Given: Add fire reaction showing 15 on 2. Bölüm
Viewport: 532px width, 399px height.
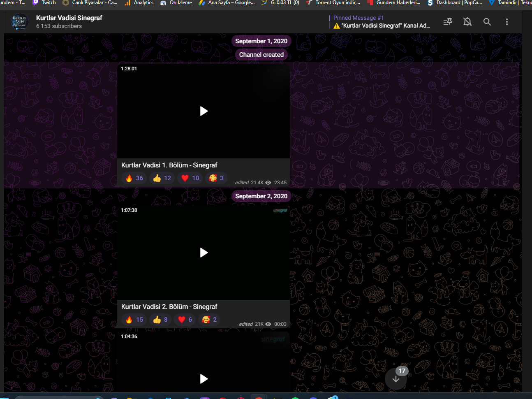Looking at the screenshot, I should pos(134,320).
